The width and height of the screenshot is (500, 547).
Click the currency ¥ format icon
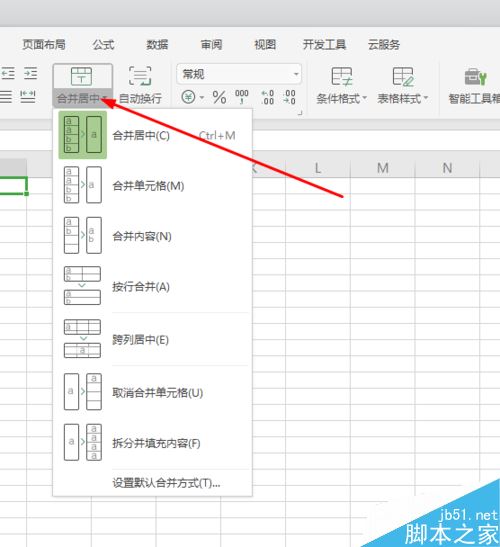(188, 97)
